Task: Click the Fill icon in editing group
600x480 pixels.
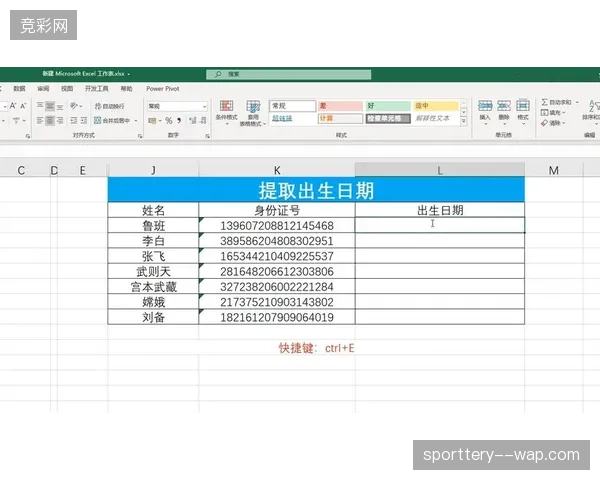Action: [545, 113]
